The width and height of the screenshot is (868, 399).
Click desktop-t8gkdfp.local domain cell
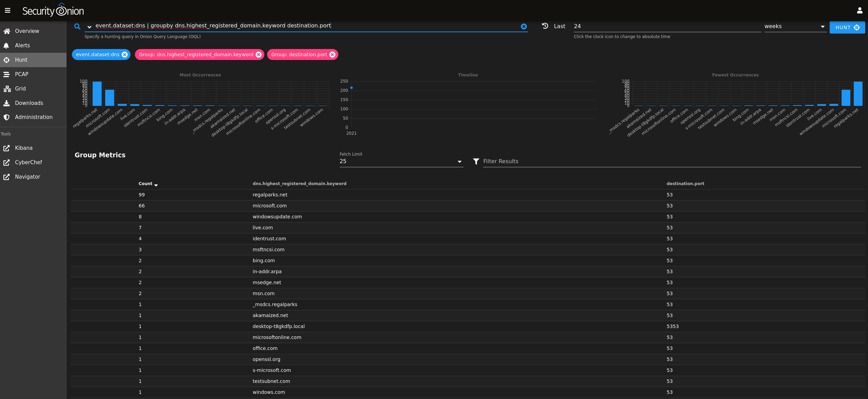coord(278,326)
